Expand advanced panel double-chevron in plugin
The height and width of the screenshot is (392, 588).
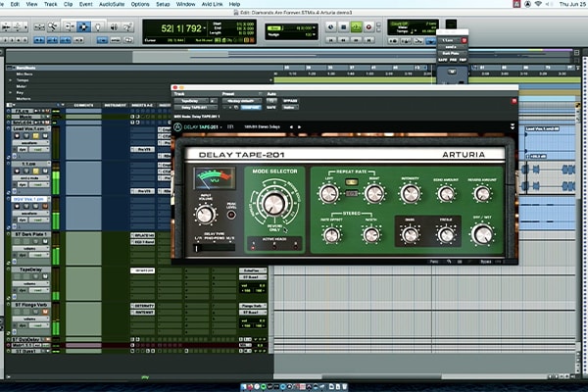tap(513, 126)
